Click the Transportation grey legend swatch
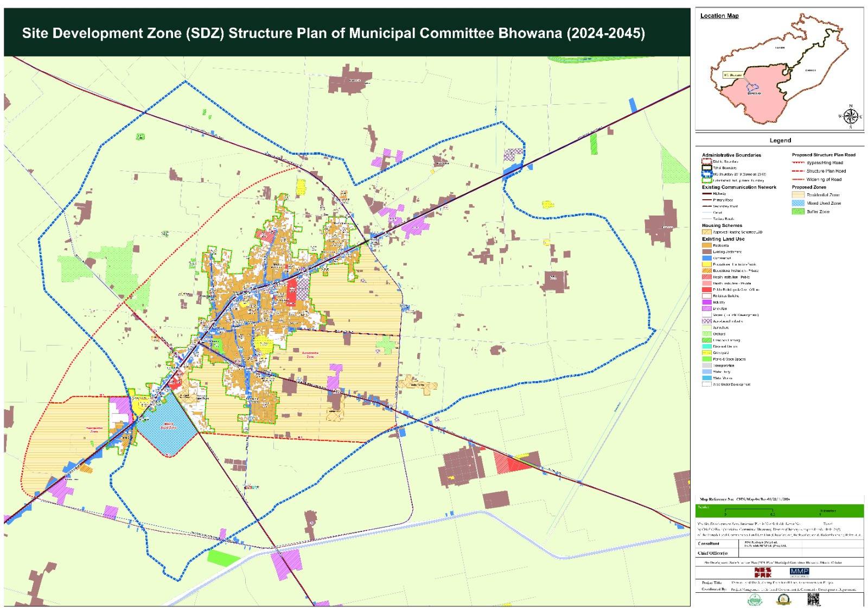868x614 pixels. [x=706, y=365]
